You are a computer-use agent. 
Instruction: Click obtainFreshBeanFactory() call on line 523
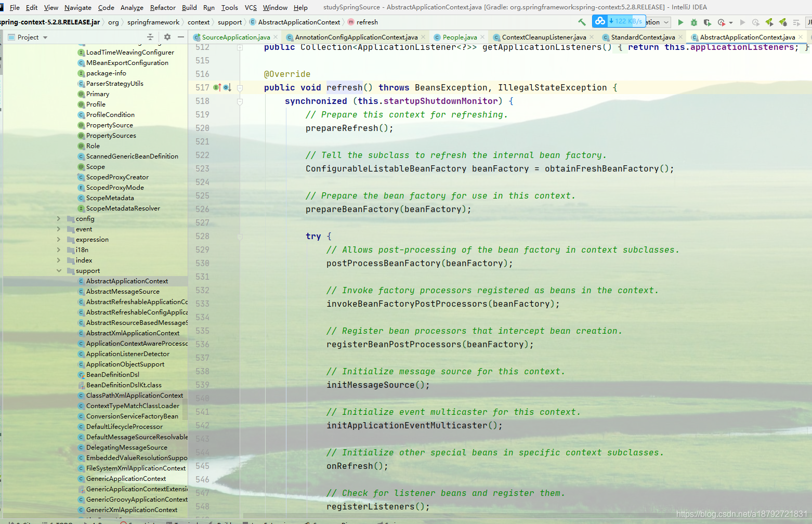609,169
